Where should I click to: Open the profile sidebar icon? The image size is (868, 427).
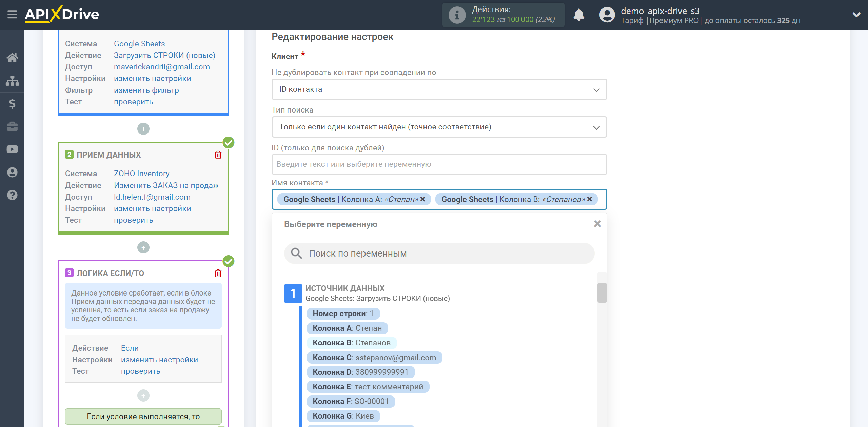click(x=12, y=172)
